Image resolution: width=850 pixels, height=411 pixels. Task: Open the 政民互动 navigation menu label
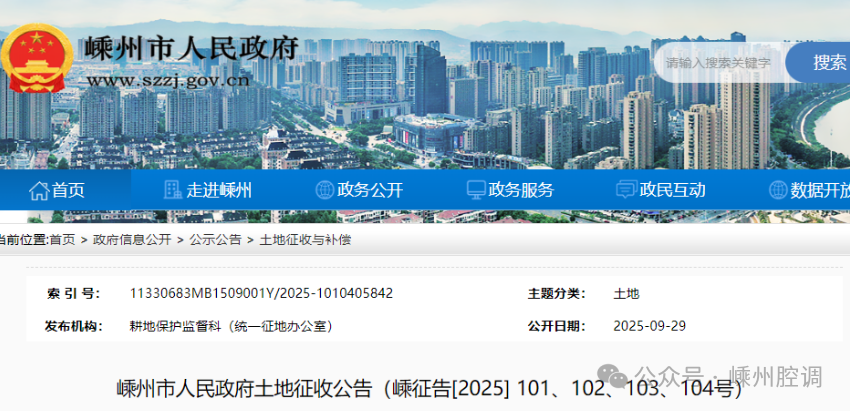pyautogui.click(x=672, y=190)
